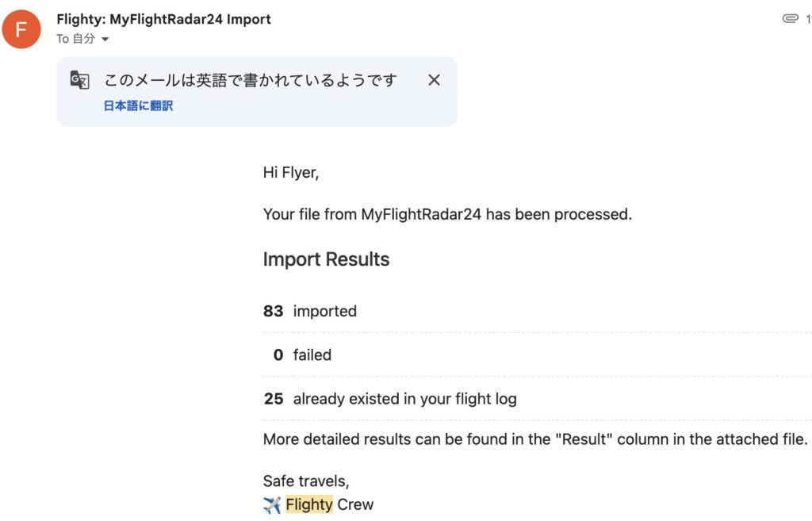Click the highlighted word Flighty in signature

(x=309, y=504)
